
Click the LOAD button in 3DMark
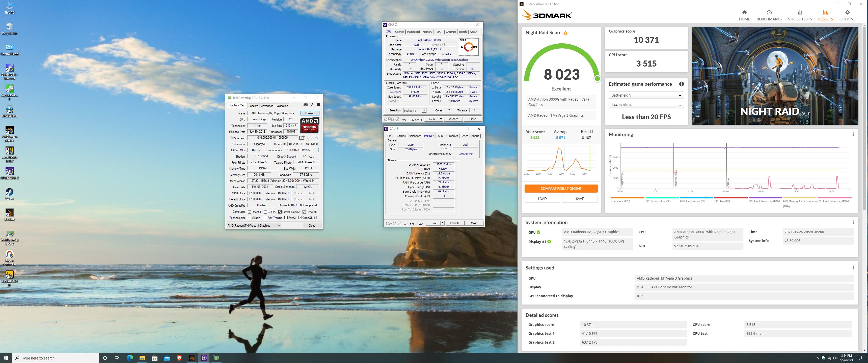542,199
